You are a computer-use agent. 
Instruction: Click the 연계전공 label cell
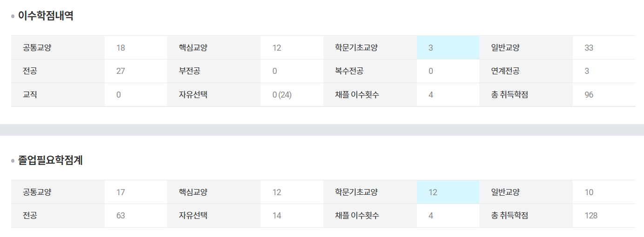505,71
